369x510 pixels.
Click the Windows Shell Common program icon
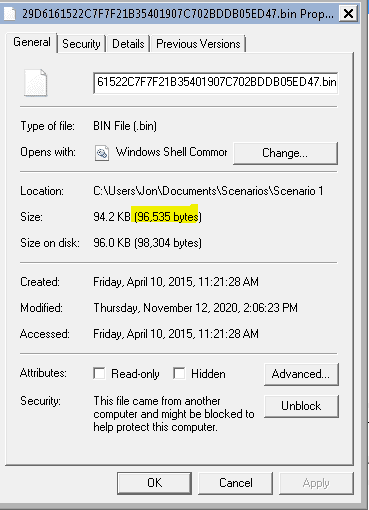102,153
